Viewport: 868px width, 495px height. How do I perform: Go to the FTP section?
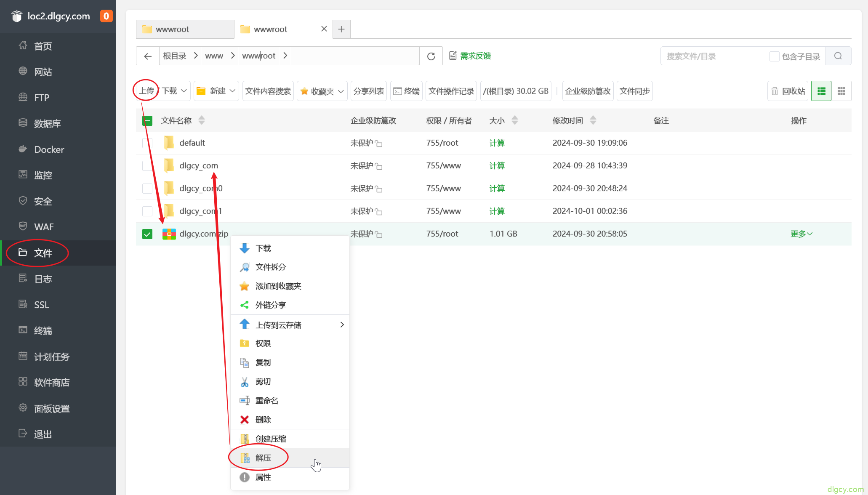(58, 98)
